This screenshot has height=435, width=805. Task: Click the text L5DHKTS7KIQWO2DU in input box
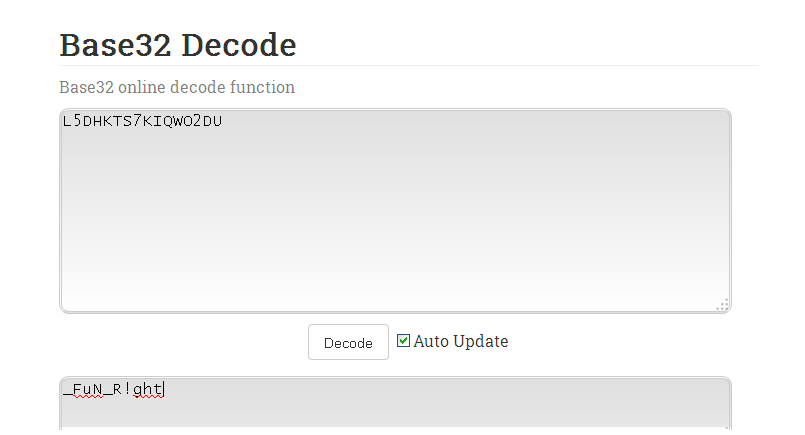click(142, 121)
